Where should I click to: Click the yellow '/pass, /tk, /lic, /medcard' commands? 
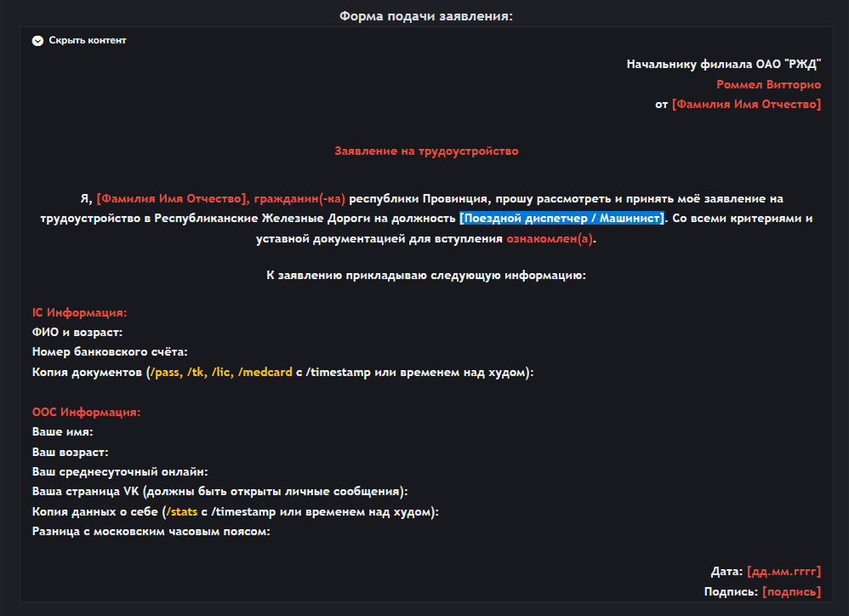point(221,373)
